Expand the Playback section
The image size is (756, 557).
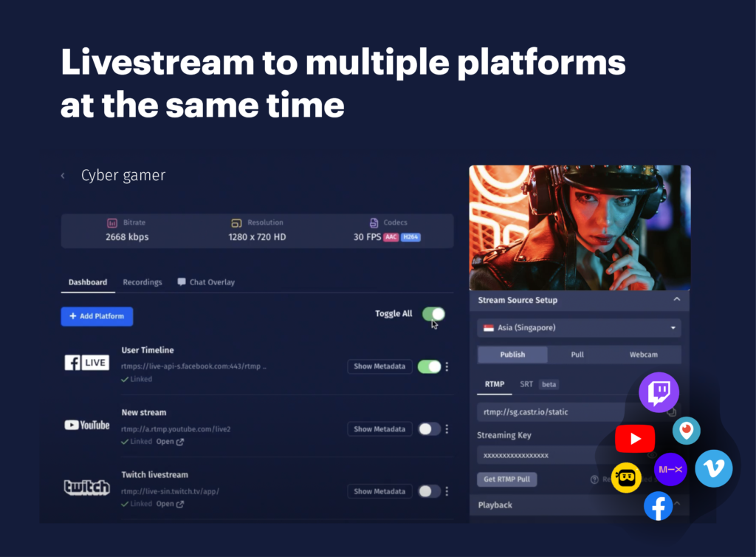(677, 505)
